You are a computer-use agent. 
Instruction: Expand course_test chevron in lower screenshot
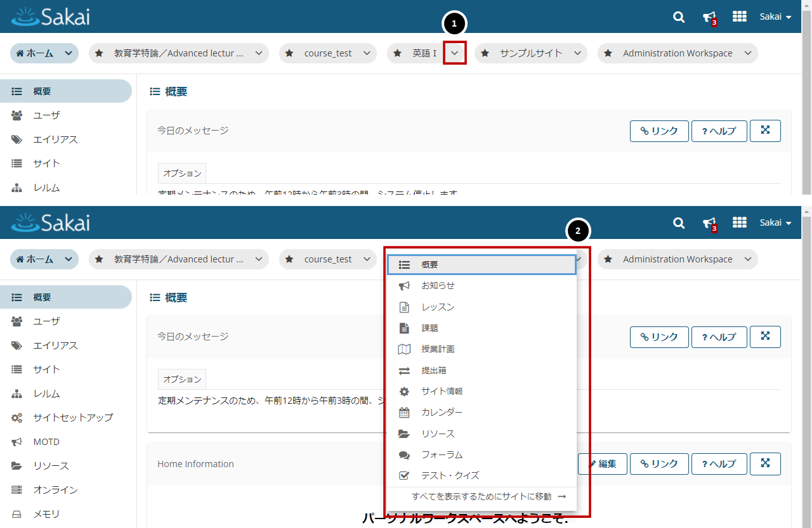367,259
